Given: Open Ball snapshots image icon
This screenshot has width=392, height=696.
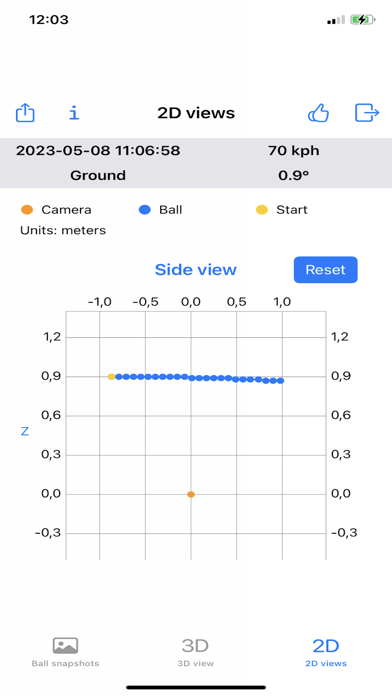Looking at the screenshot, I should click(65, 645).
